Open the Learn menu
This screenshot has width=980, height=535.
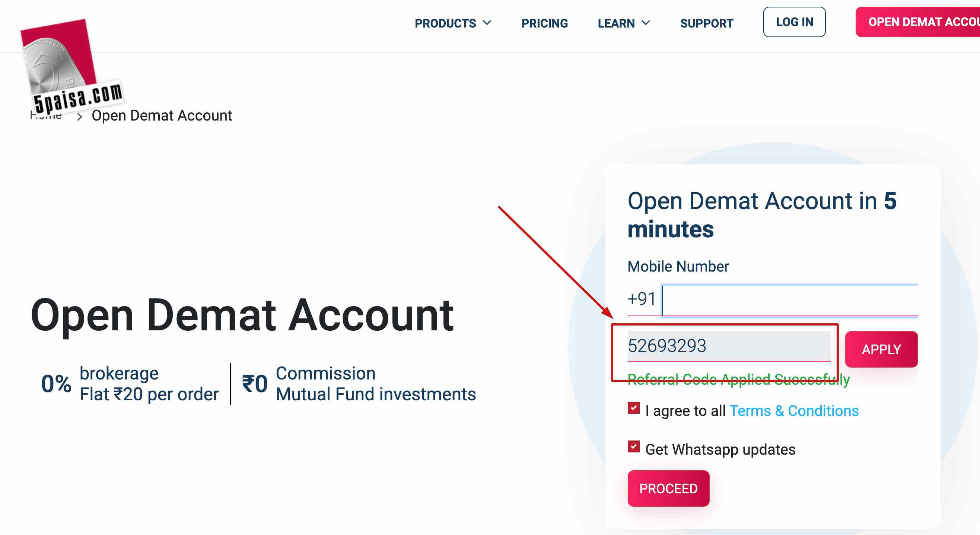[616, 23]
